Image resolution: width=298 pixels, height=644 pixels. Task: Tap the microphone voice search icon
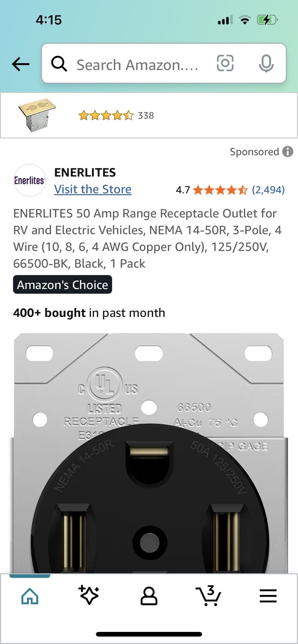pyautogui.click(x=266, y=63)
